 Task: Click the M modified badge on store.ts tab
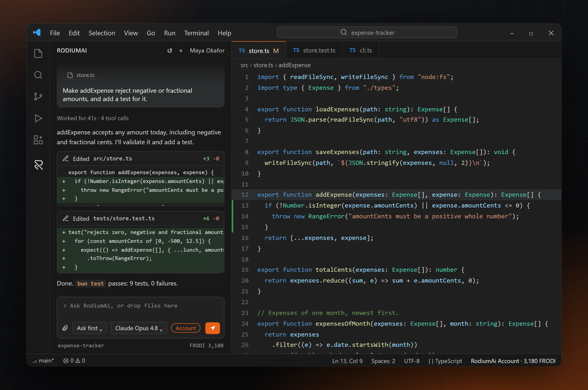(276, 51)
